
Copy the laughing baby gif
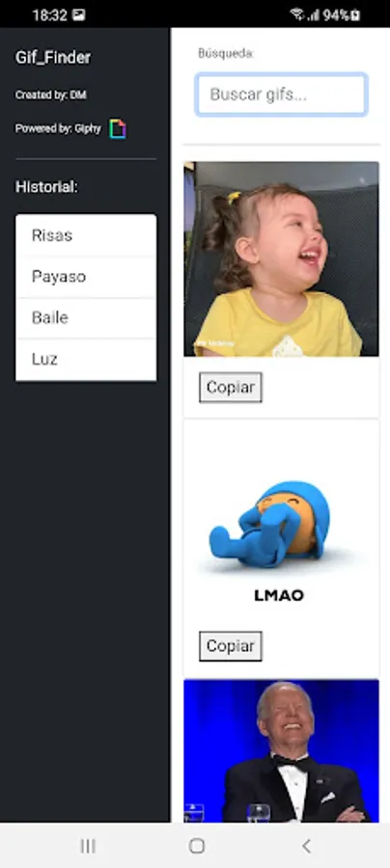click(x=231, y=387)
